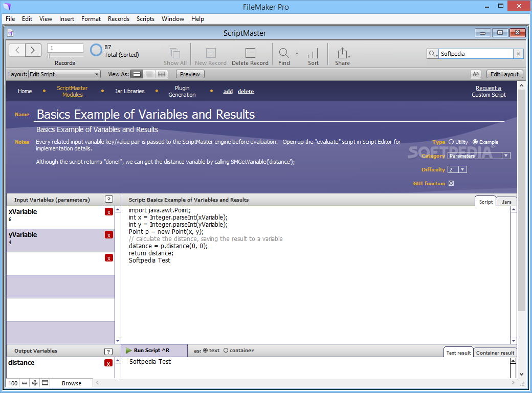The image size is (532, 393).
Task: Open Format menu
Action: point(91,18)
